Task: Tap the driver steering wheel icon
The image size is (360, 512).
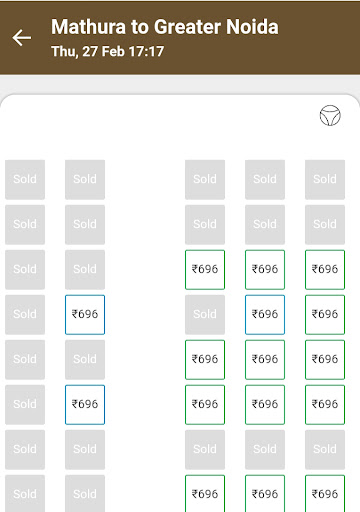Action: coord(330,115)
